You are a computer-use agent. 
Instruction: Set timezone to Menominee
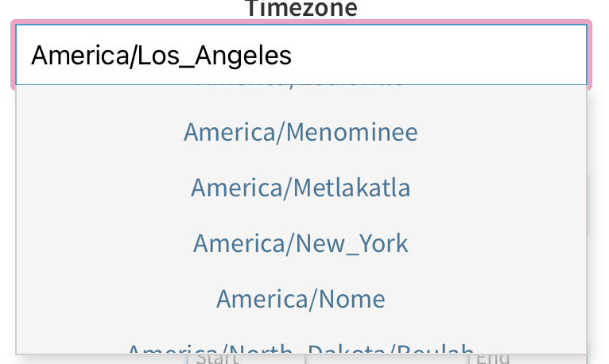coord(301,132)
